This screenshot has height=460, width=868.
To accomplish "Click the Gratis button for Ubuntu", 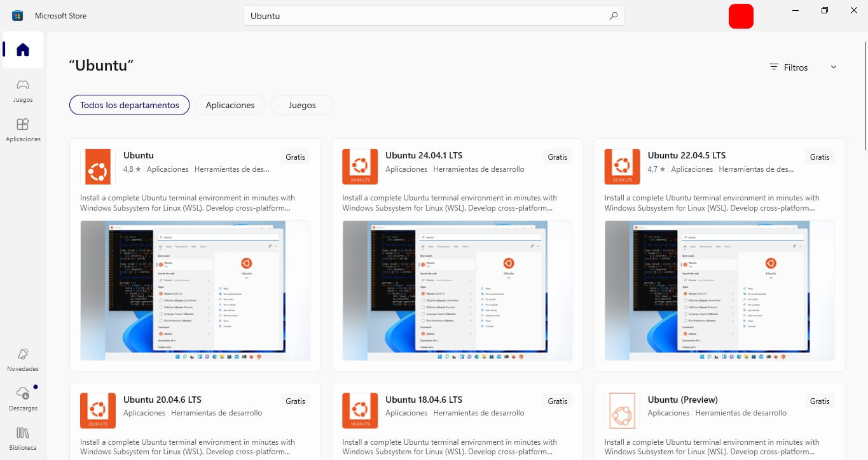I will pyautogui.click(x=296, y=157).
